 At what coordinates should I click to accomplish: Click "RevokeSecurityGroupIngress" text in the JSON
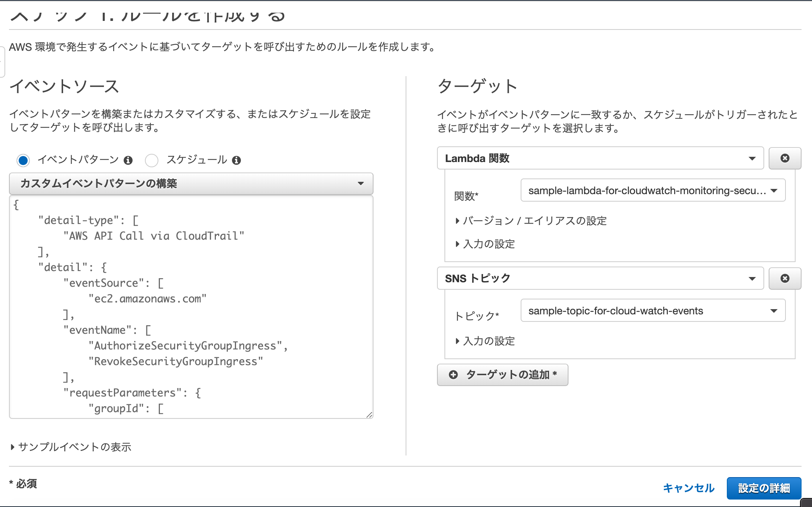pos(176,361)
